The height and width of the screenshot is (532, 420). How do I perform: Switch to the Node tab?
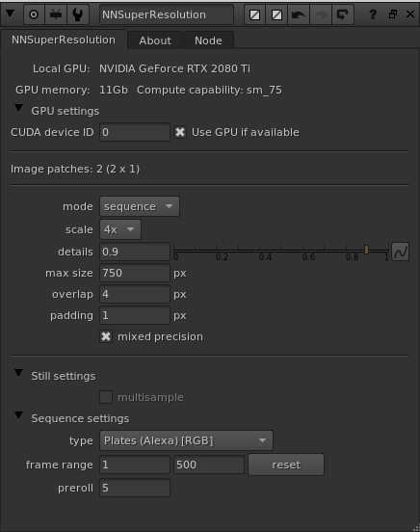click(x=208, y=40)
